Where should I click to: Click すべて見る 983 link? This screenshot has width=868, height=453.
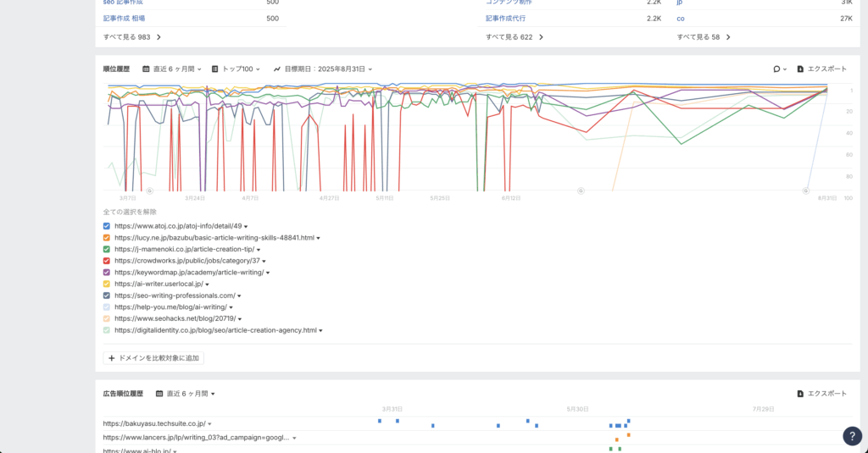[x=131, y=37]
